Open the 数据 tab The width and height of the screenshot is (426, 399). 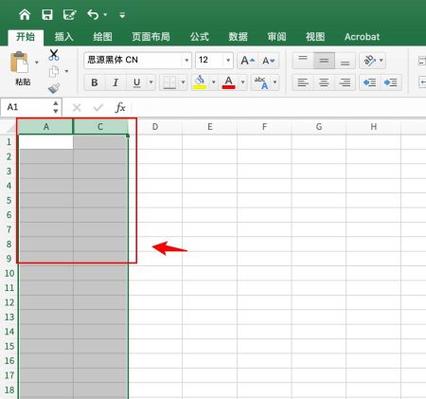(x=238, y=37)
